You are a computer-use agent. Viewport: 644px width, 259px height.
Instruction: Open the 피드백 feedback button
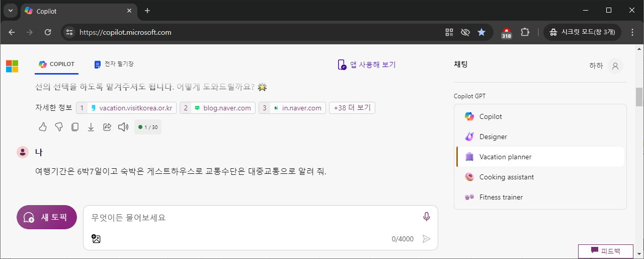tap(605, 250)
